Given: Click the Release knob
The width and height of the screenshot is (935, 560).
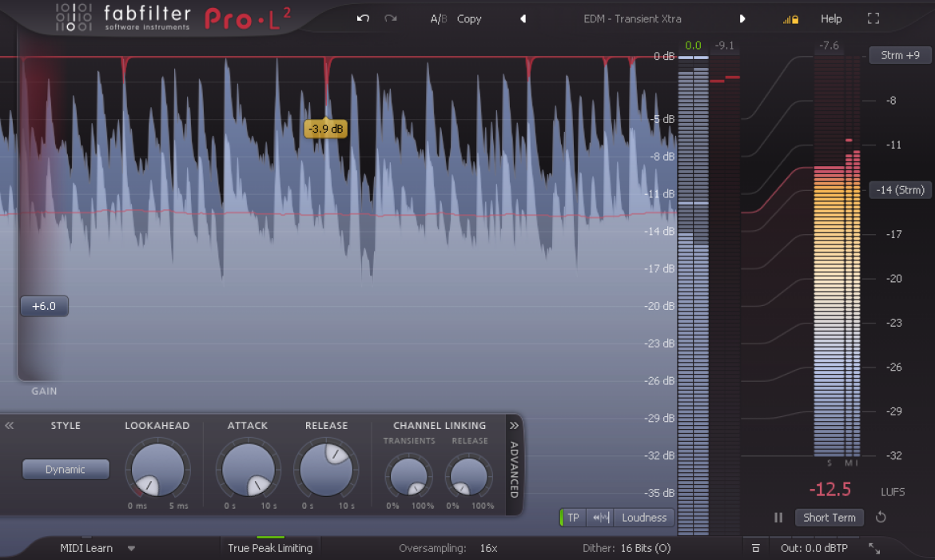Looking at the screenshot, I should pos(326,470).
